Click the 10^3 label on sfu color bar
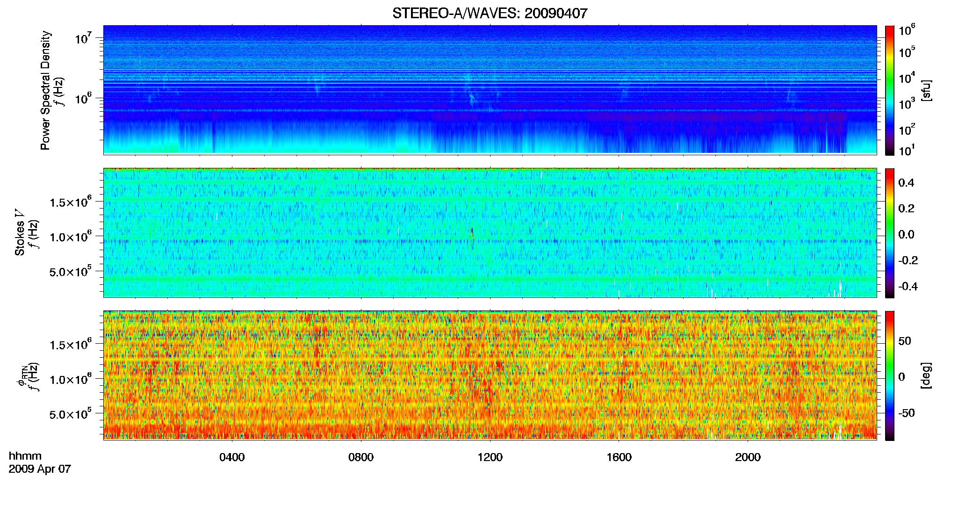 [907, 103]
